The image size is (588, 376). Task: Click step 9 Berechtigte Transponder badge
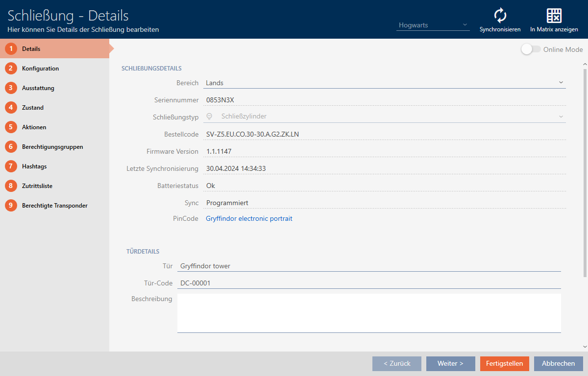[x=11, y=206]
